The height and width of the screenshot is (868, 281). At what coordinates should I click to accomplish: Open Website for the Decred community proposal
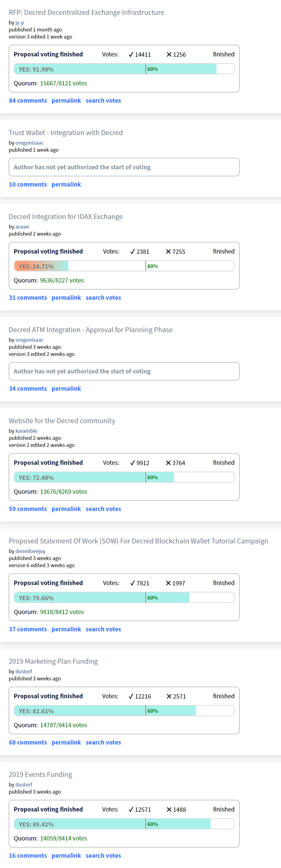tap(62, 421)
